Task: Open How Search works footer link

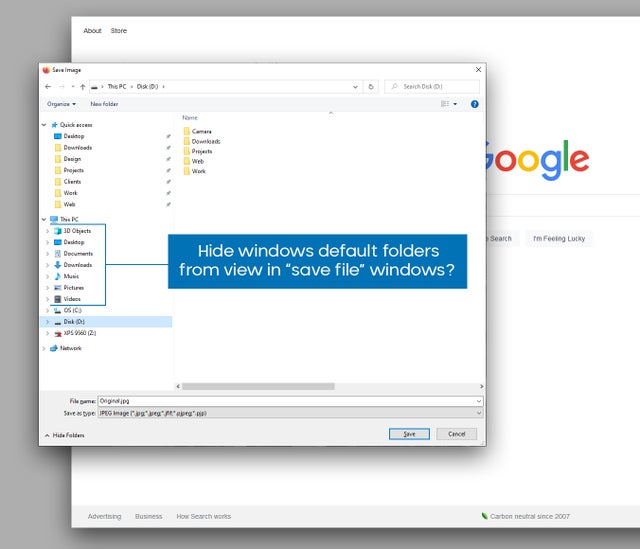Action: (x=204, y=516)
